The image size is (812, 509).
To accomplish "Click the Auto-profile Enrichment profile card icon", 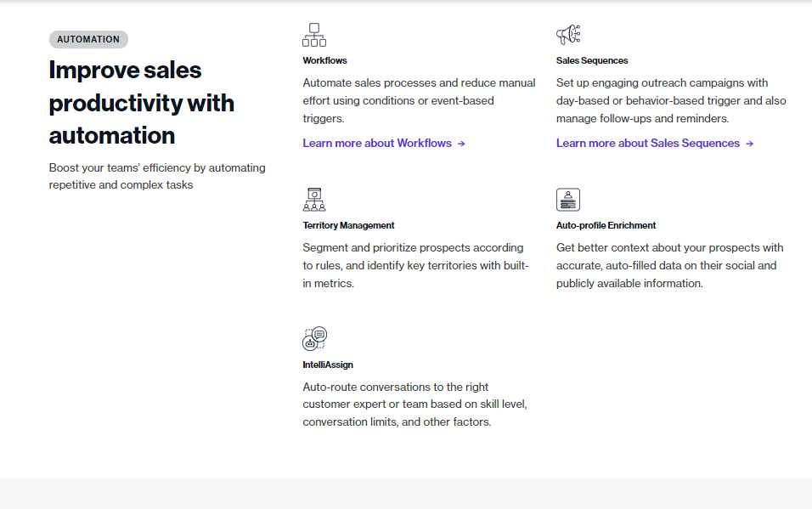I will pyautogui.click(x=568, y=200).
